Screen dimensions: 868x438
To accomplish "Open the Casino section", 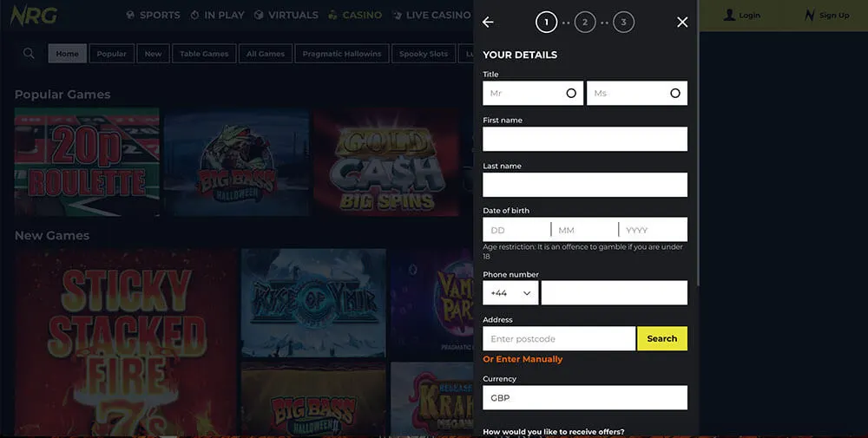I will click(x=355, y=15).
